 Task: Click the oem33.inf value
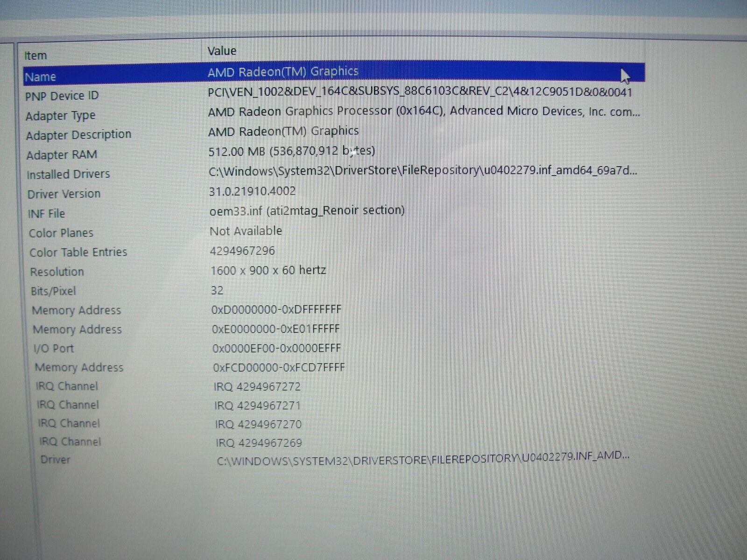(307, 210)
